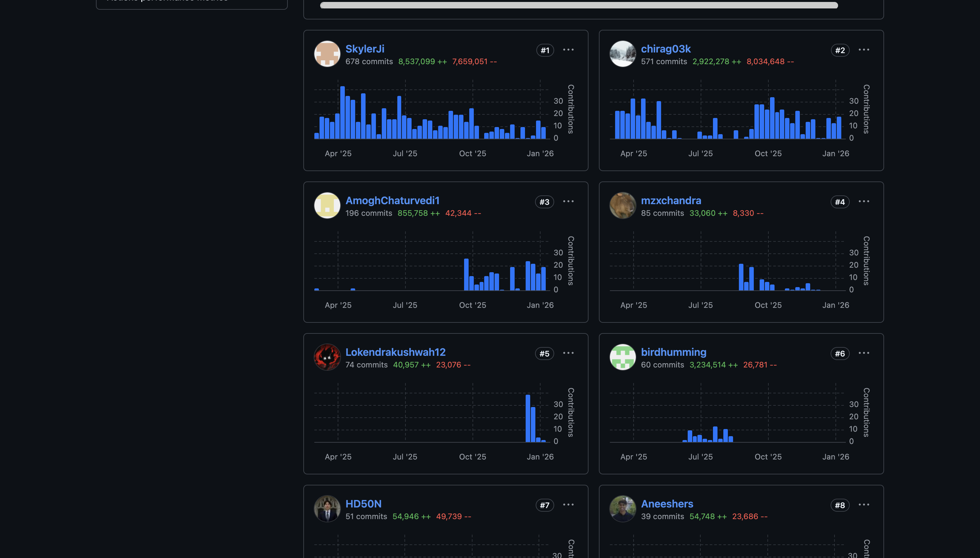
Task: View chirag03k's 571 commits
Action: [664, 62]
